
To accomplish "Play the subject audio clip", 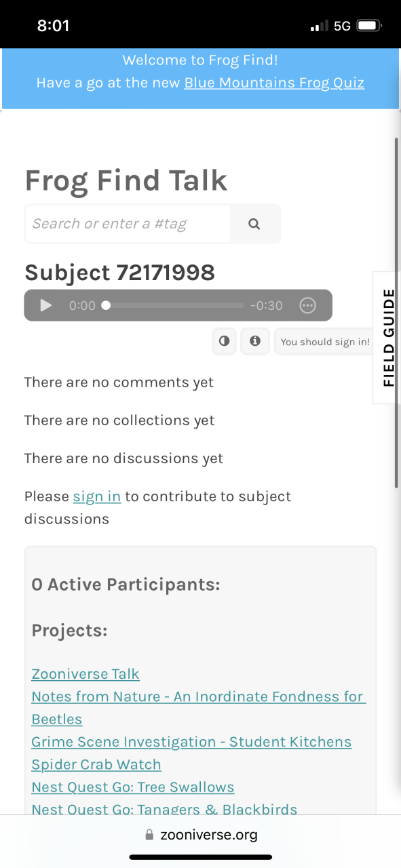I will click(46, 306).
